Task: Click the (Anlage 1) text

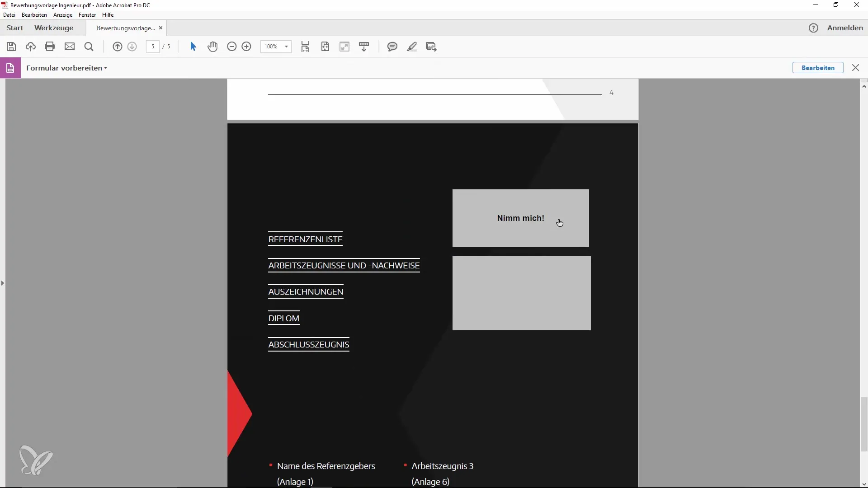Action: click(x=295, y=482)
